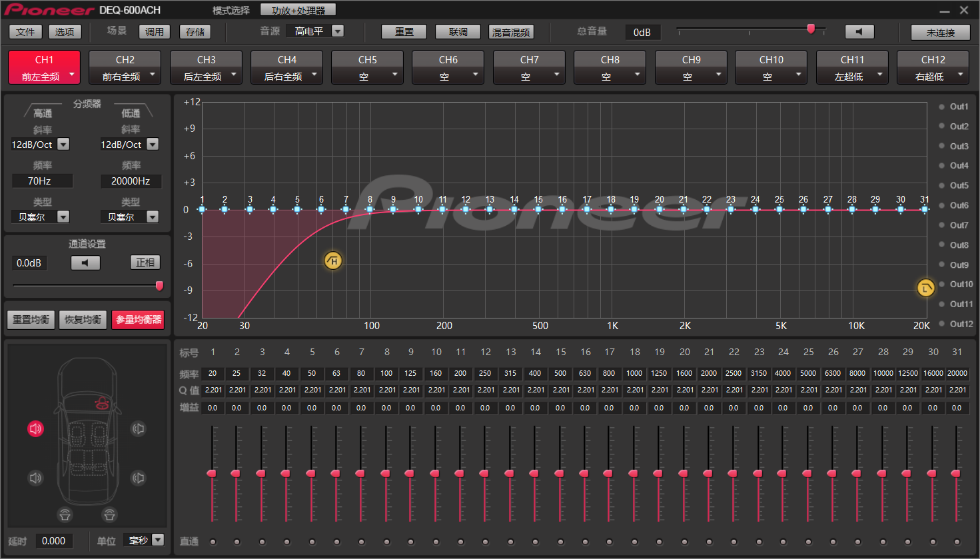The width and height of the screenshot is (980, 559).
Task: Toggle 直通 bypass for band 8
Action: [x=387, y=542]
